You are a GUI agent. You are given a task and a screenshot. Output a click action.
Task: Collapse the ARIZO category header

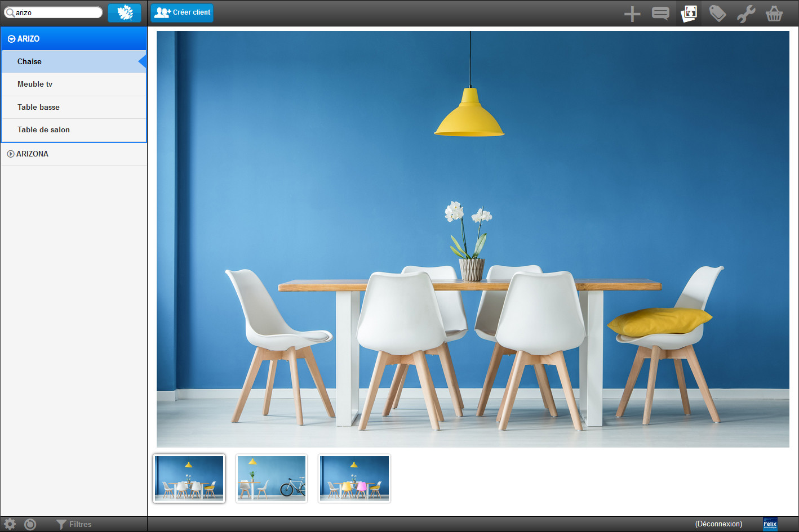pos(74,39)
